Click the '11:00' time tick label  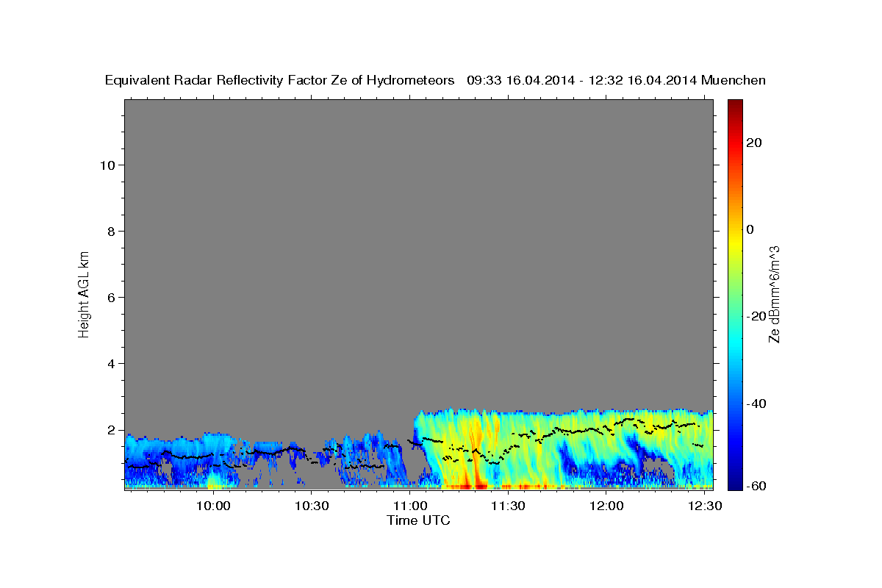point(409,506)
